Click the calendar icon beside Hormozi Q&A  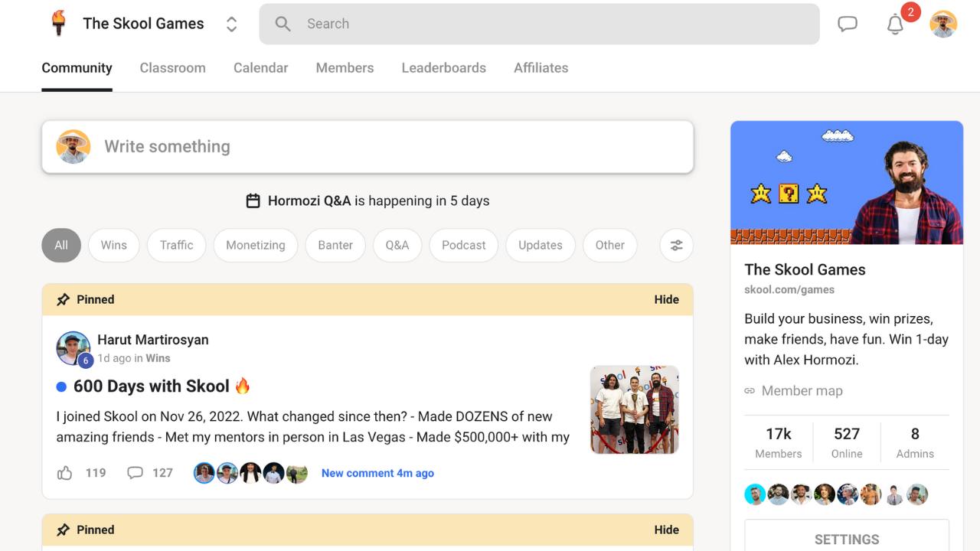(253, 201)
